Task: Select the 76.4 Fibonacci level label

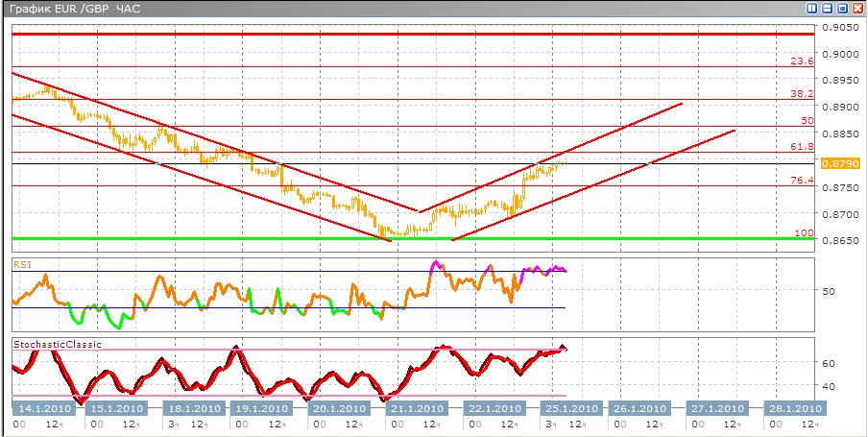Action: point(802,180)
